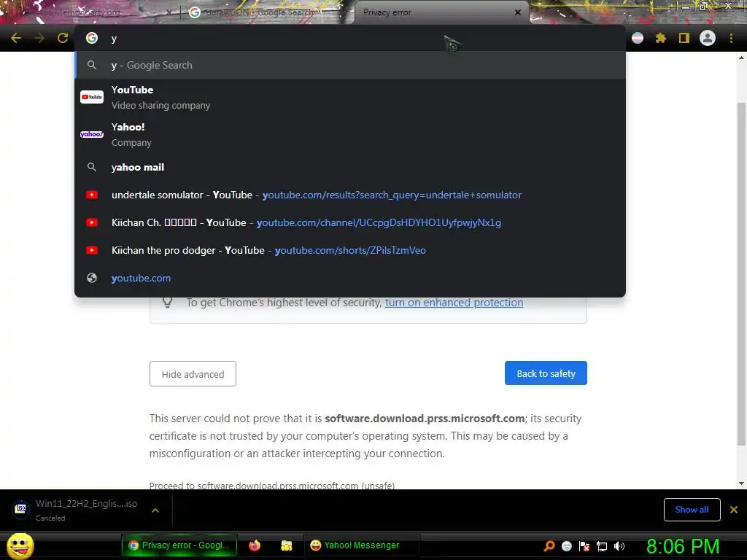Open the profile avatar icon
The width and height of the screenshot is (747, 560).
click(x=708, y=38)
